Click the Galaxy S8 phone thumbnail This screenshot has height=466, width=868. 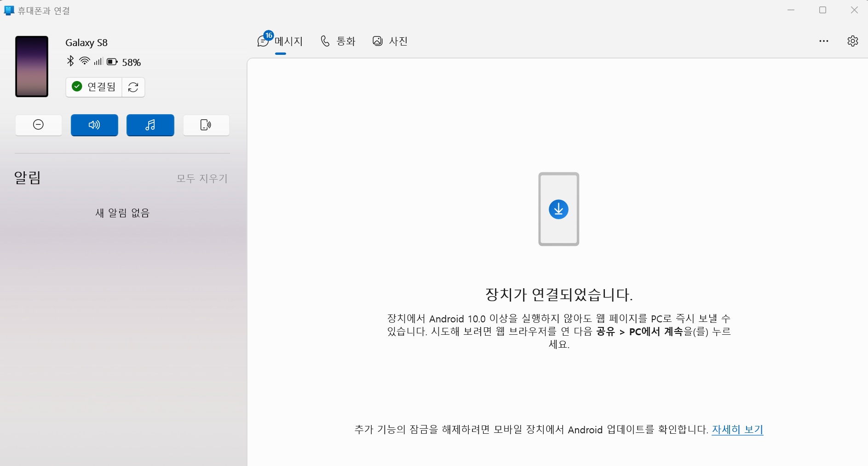pos(32,66)
